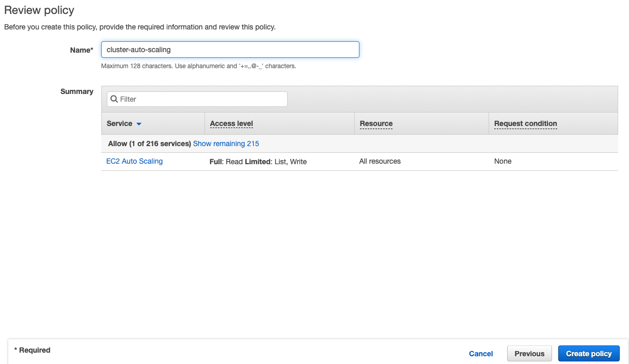Click 'None' request condition cell
This screenshot has width=629, height=364.
coord(502,161)
